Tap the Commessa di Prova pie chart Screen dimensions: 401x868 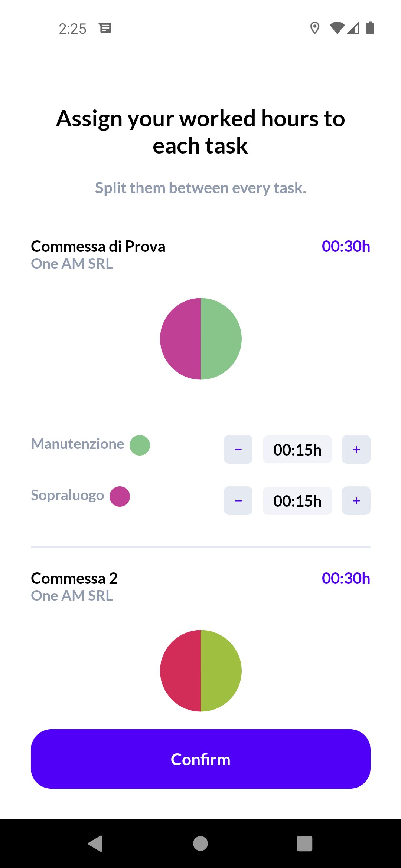pos(201,339)
